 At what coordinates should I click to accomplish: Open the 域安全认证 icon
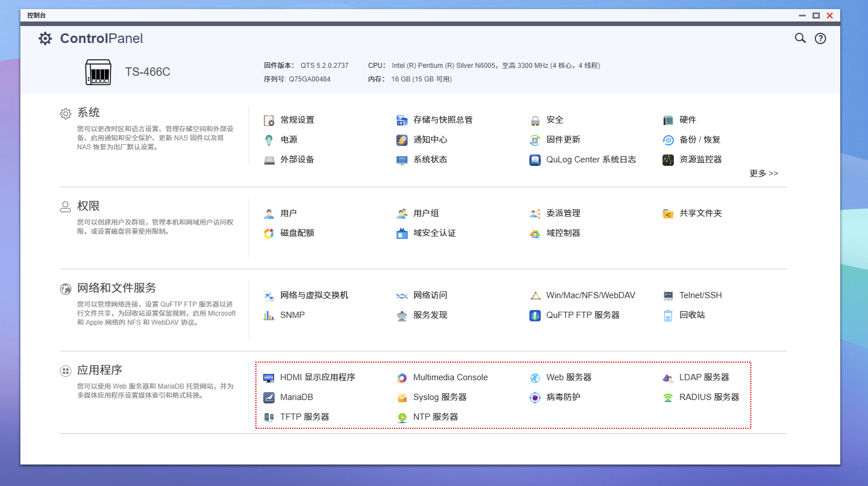tap(402, 233)
